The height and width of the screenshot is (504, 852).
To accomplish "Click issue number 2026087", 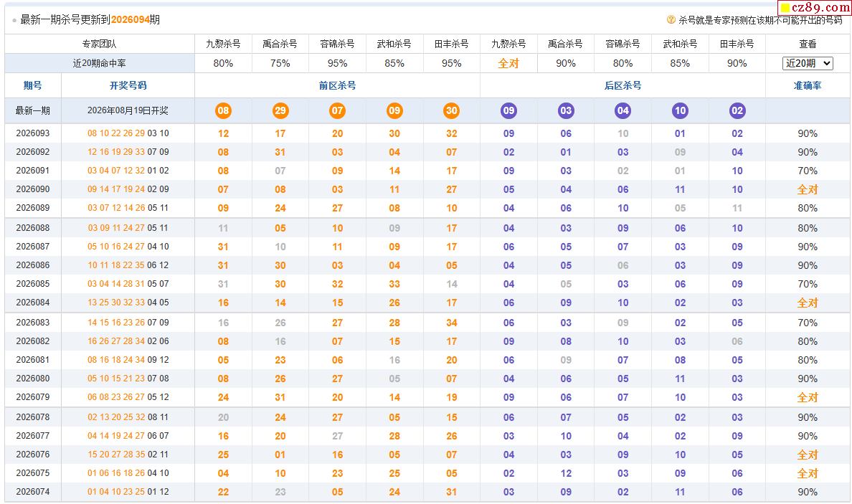I will [x=32, y=246].
